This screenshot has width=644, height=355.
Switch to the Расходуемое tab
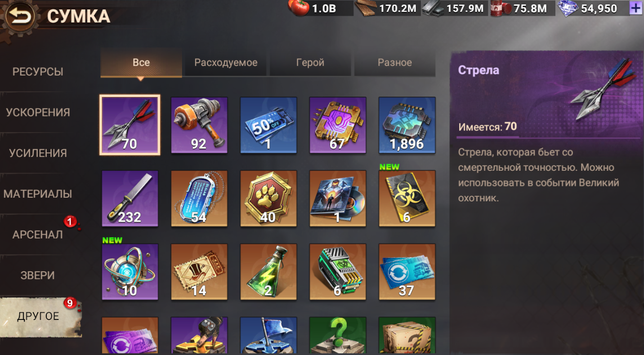point(226,62)
